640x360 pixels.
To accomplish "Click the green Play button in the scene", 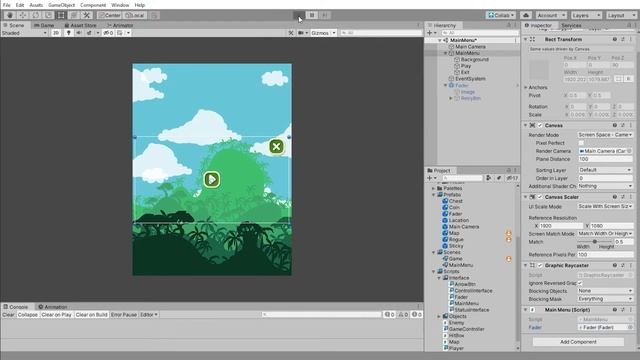I will [212, 179].
